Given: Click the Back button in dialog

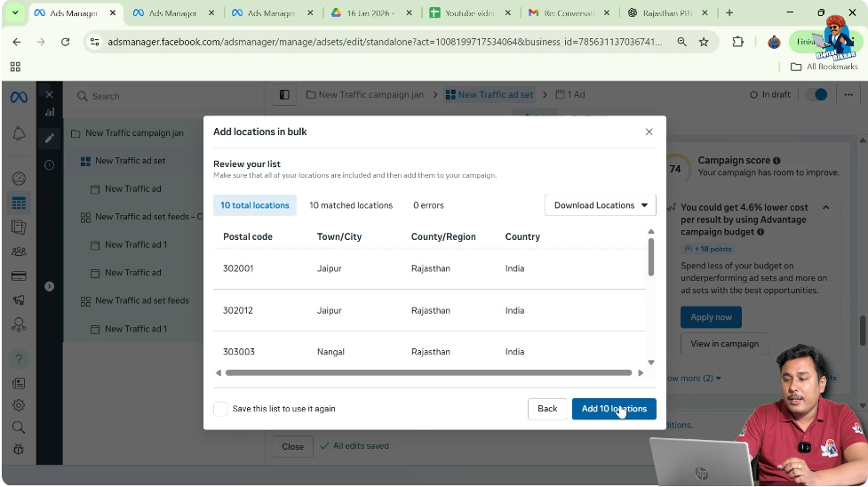Looking at the screenshot, I should [x=547, y=409].
